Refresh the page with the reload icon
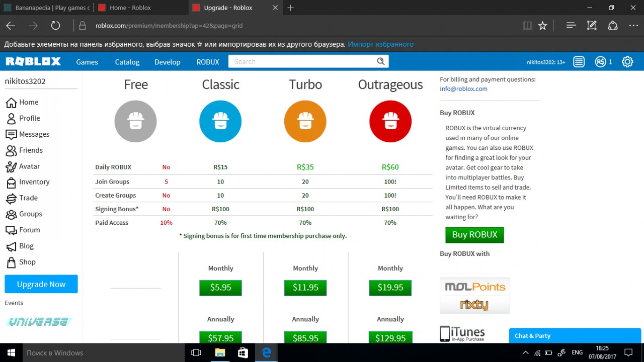The width and height of the screenshot is (644, 362). pyautogui.click(x=55, y=26)
